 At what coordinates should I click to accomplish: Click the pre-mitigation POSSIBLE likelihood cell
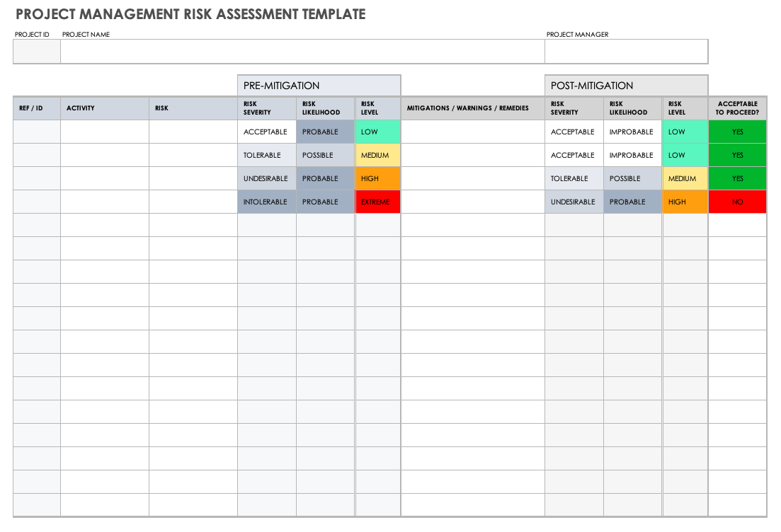[x=325, y=156]
